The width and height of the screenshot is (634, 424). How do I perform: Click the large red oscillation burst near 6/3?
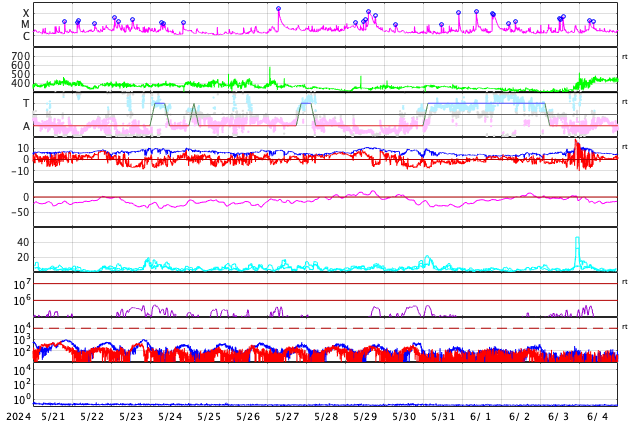tap(580, 155)
